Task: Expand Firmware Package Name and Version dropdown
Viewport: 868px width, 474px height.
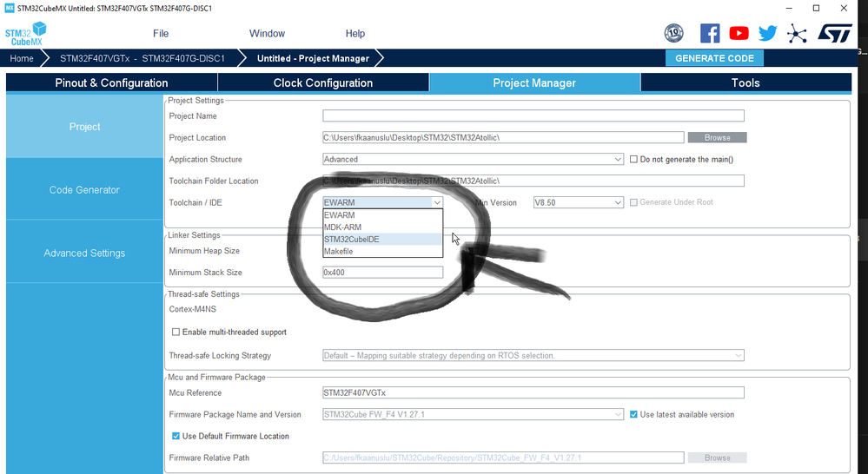Action: click(x=474, y=414)
